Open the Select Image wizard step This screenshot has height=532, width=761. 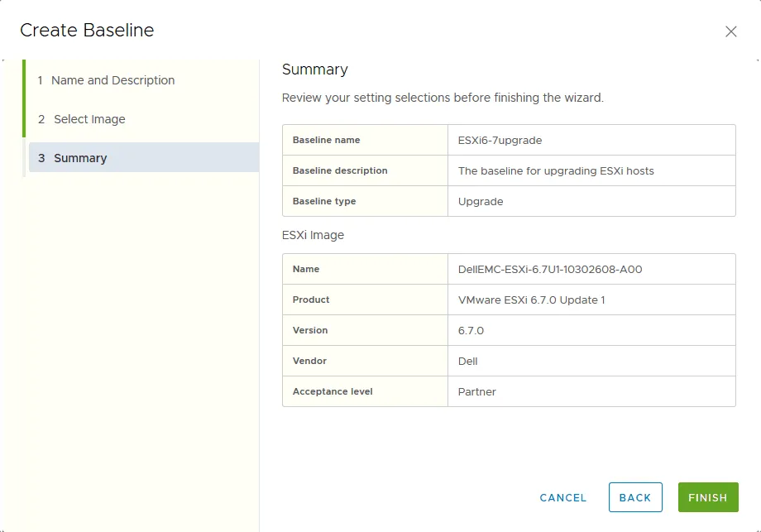(89, 119)
